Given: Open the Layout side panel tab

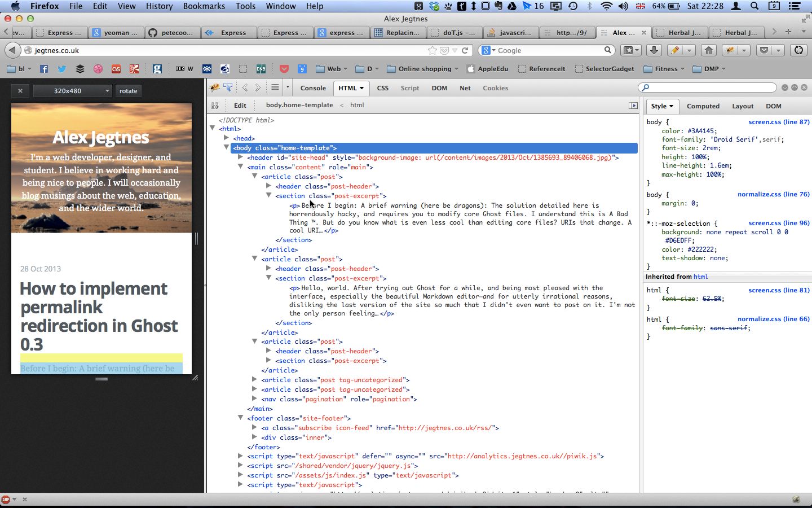Looking at the screenshot, I should [743, 106].
